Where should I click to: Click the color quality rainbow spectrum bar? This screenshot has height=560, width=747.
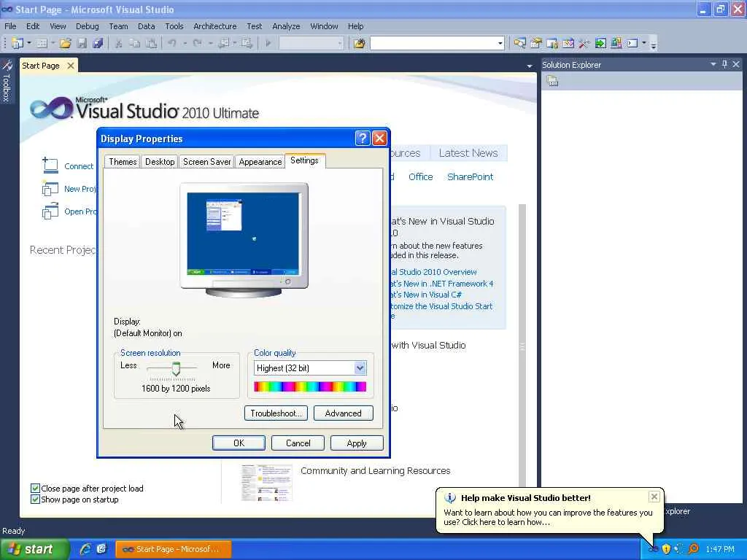coord(310,386)
